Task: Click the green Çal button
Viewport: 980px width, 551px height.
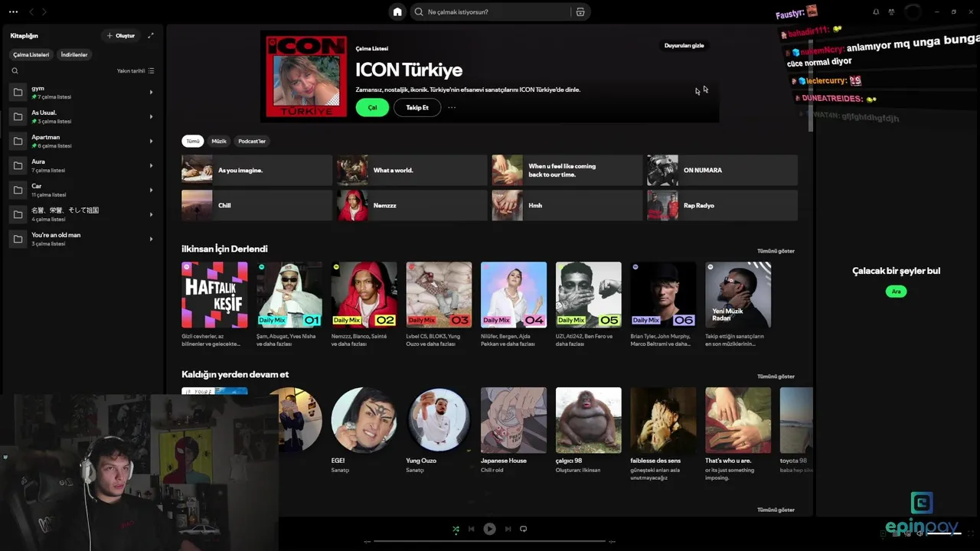Action: 372,107
